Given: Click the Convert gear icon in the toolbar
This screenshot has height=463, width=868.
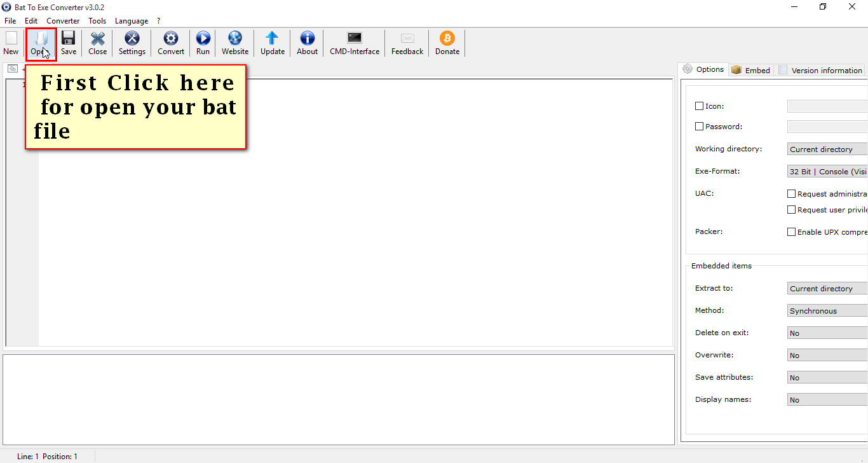Looking at the screenshot, I should 171,43.
